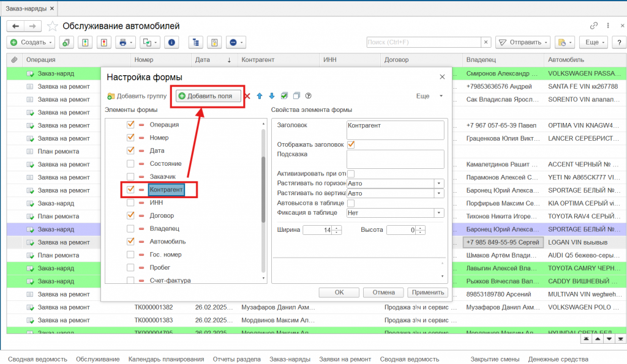
Task: Click the red delete element icon in the dialog toolbar
Action: pyautogui.click(x=247, y=96)
